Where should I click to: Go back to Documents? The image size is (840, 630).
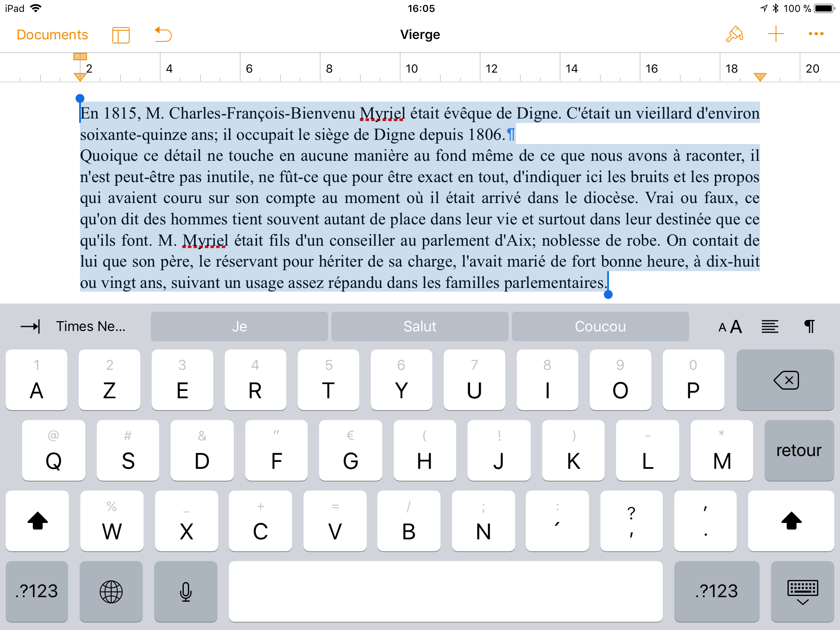pyautogui.click(x=52, y=35)
